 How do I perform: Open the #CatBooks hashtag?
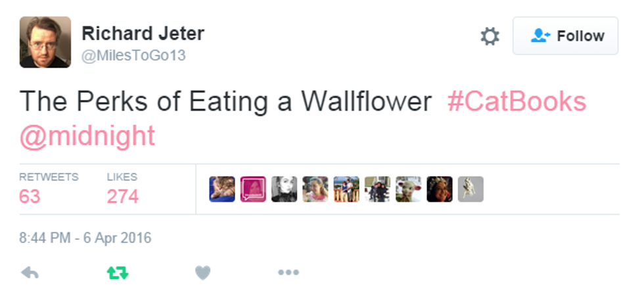point(517,102)
